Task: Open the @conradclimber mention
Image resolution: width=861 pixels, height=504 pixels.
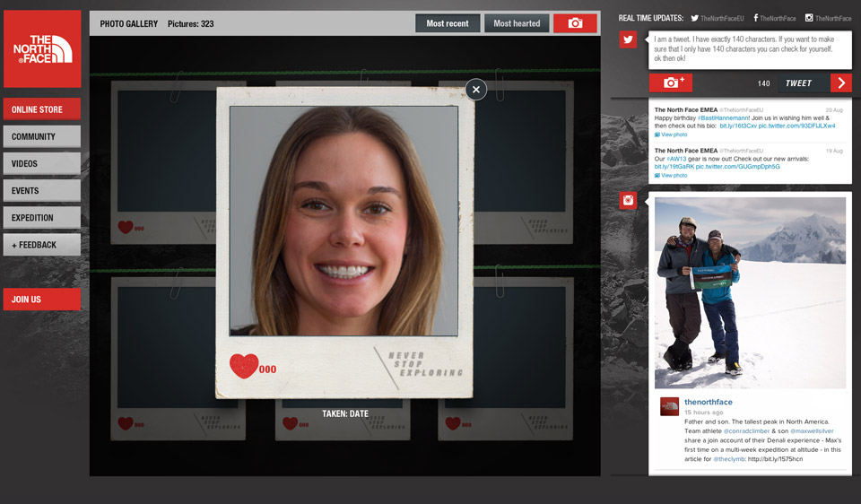Action: (747, 431)
